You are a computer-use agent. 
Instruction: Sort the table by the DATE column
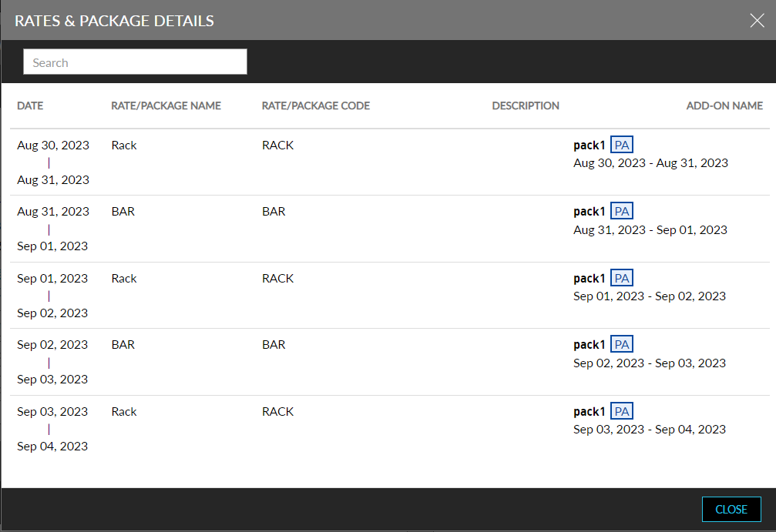point(29,105)
